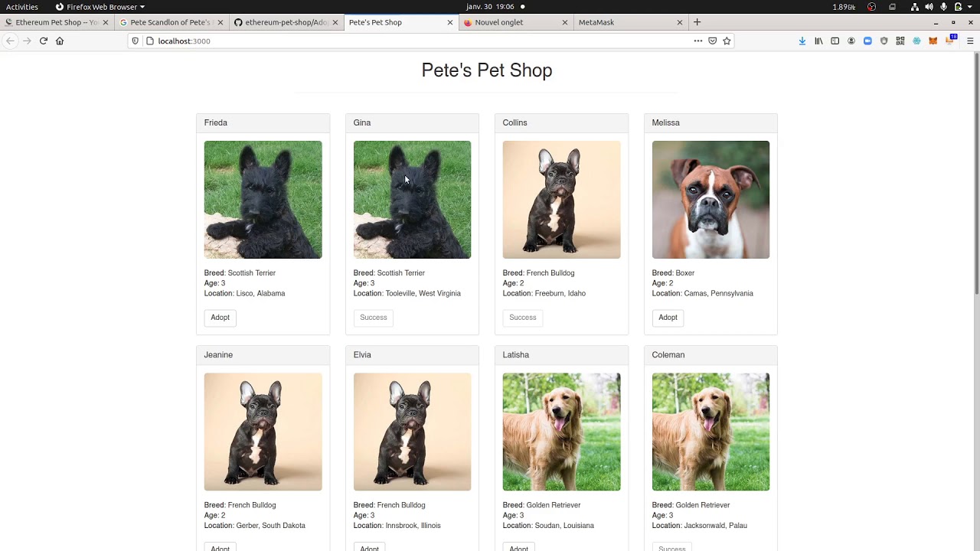Click the OBS tray indicator
This screenshot has height=551, width=980.
click(871, 7)
